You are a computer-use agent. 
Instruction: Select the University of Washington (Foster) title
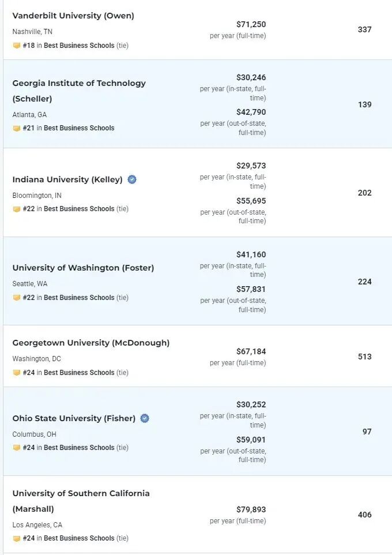coord(83,268)
